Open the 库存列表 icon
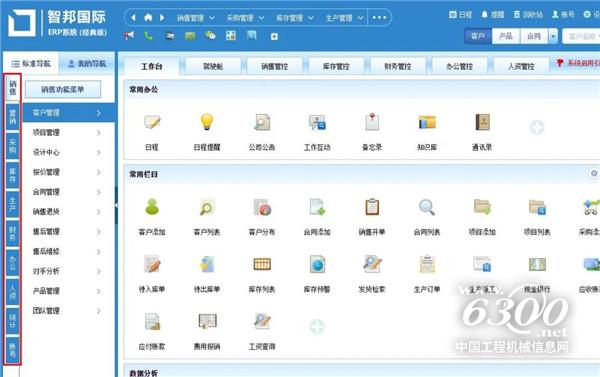 [262, 264]
